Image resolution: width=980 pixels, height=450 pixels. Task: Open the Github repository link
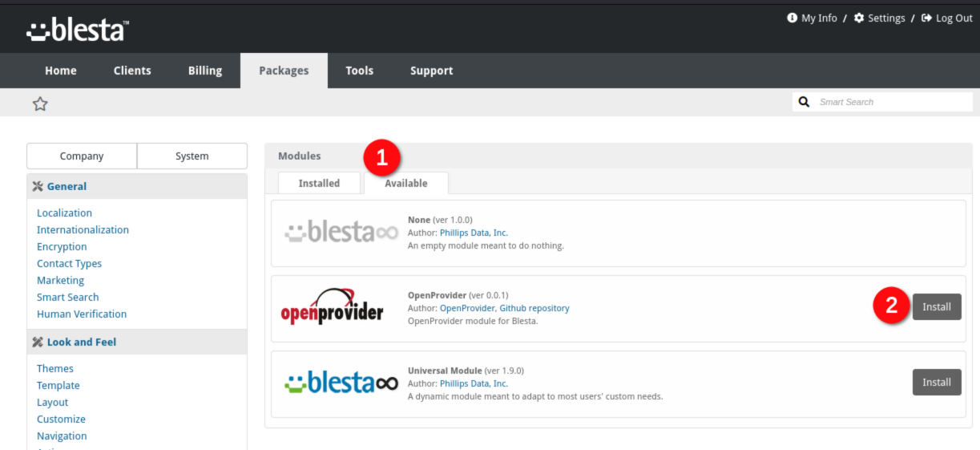tap(534, 308)
